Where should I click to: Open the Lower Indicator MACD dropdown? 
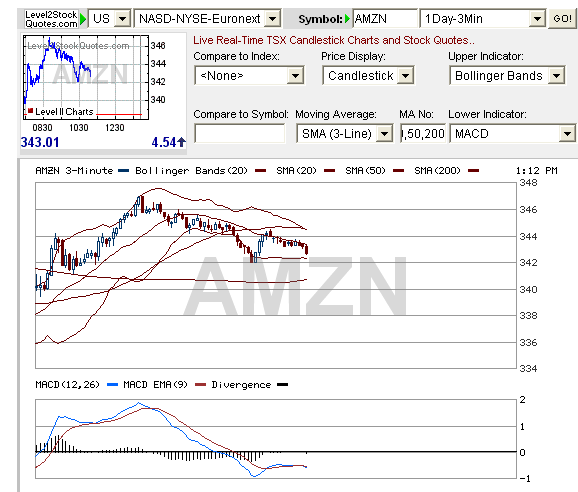click(512, 133)
